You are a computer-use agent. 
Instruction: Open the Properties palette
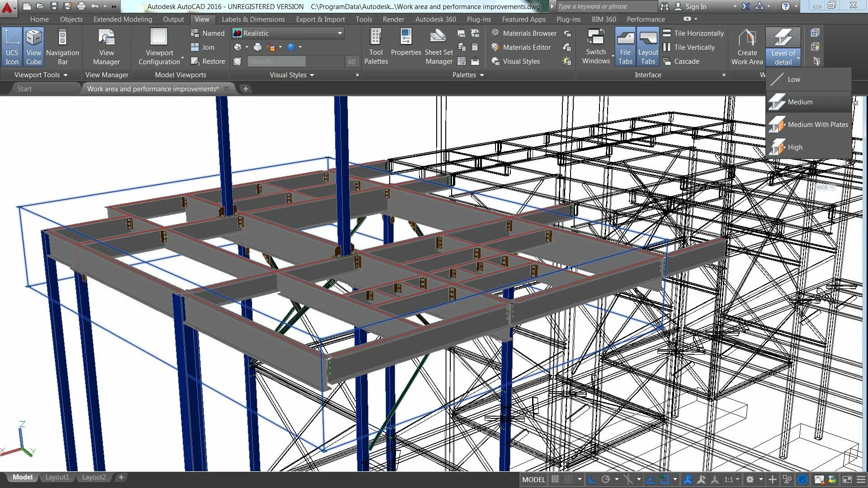406,43
